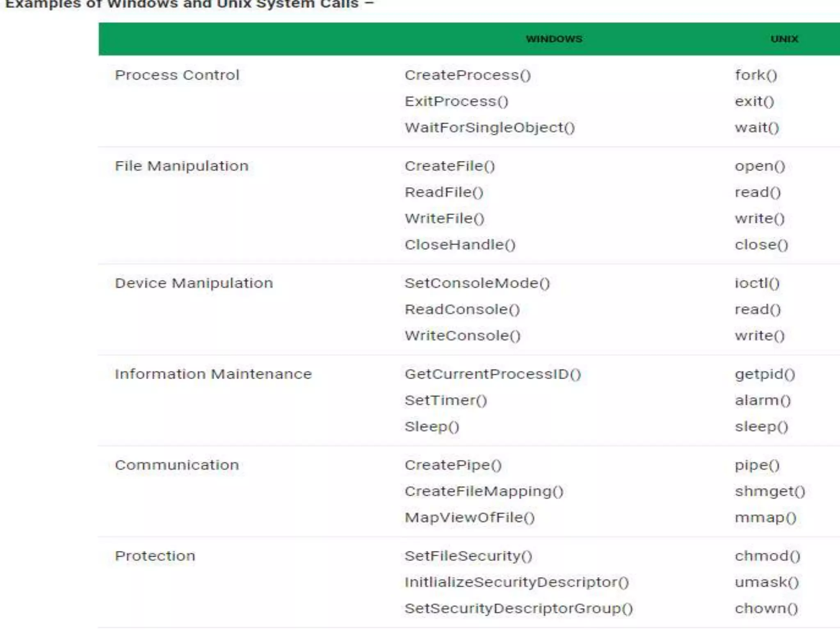Select the File Manipulation row label
The height and width of the screenshot is (630, 840).
[182, 166]
